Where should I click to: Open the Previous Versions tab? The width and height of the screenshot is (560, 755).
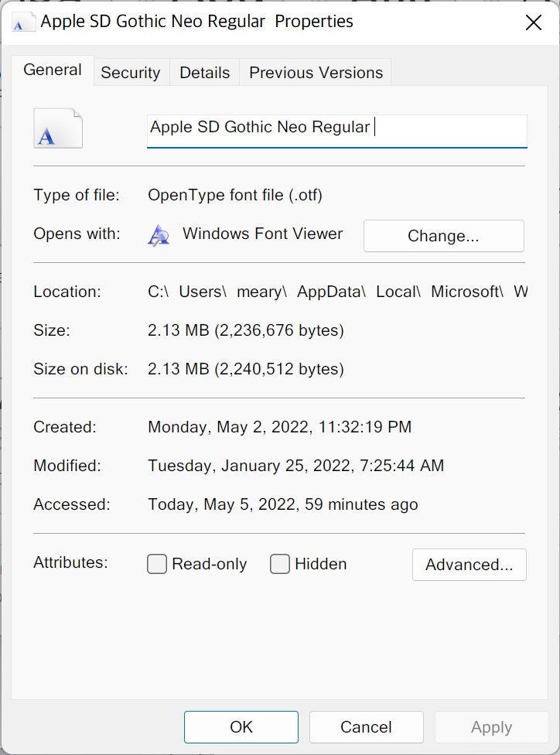(x=316, y=73)
